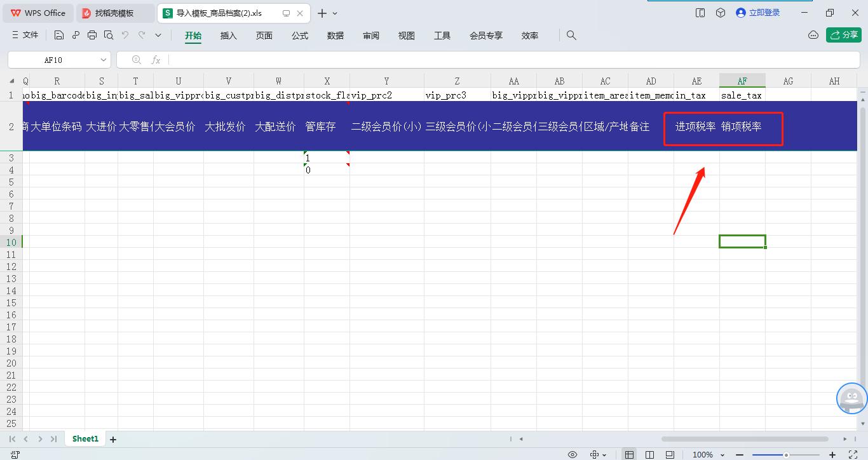Expand the Name Box dropdown for AF10
The width and height of the screenshot is (868, 460).
[103, 60]
